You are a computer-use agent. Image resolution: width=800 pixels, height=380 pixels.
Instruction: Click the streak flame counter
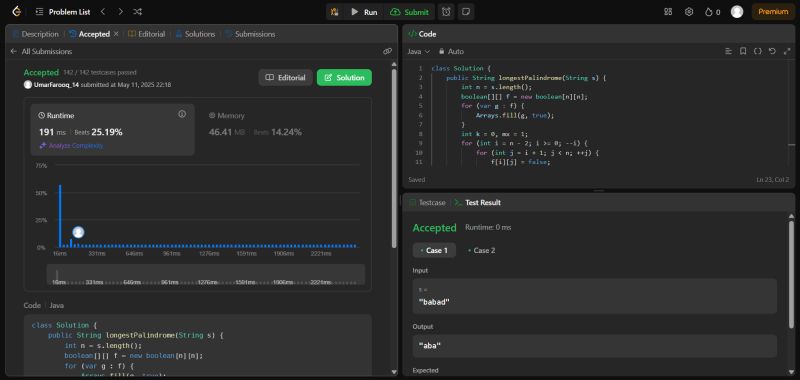[712, 12]
